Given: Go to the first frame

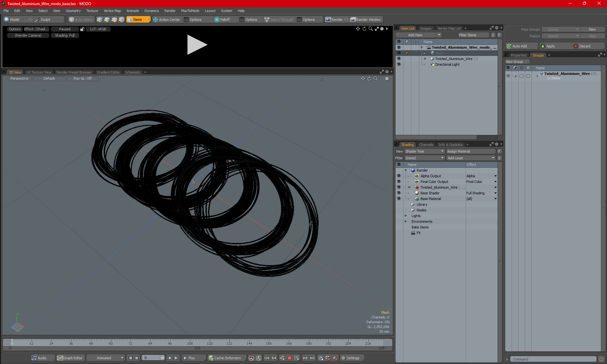Looking at the screenshot, I should point(129,358).
